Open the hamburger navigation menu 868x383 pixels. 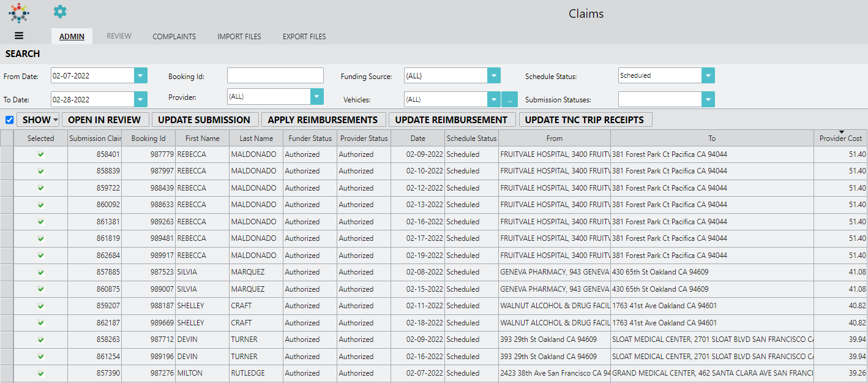19,36
